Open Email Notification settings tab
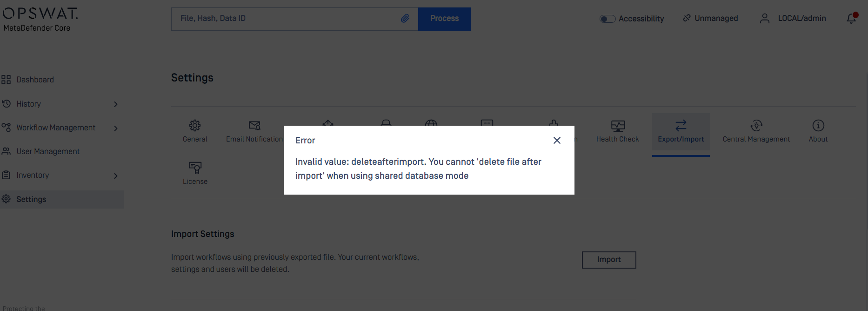Viewport: 868px width, 311px height. pyautogui.click(x=254, y=131)
